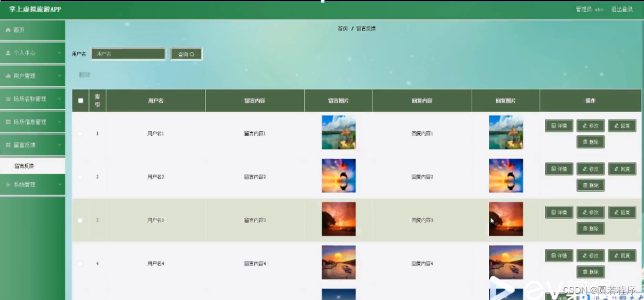Click 修改 for row 用户名4

[591, 256]
